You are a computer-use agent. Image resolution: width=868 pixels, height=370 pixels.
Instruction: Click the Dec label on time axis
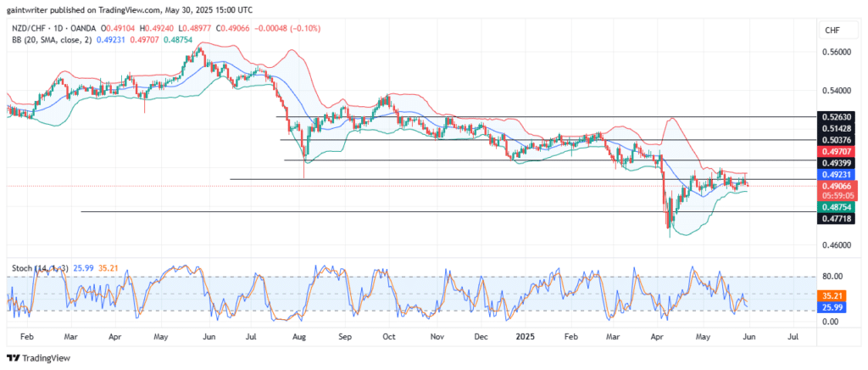pyautogui.click(x=481, y=336)
